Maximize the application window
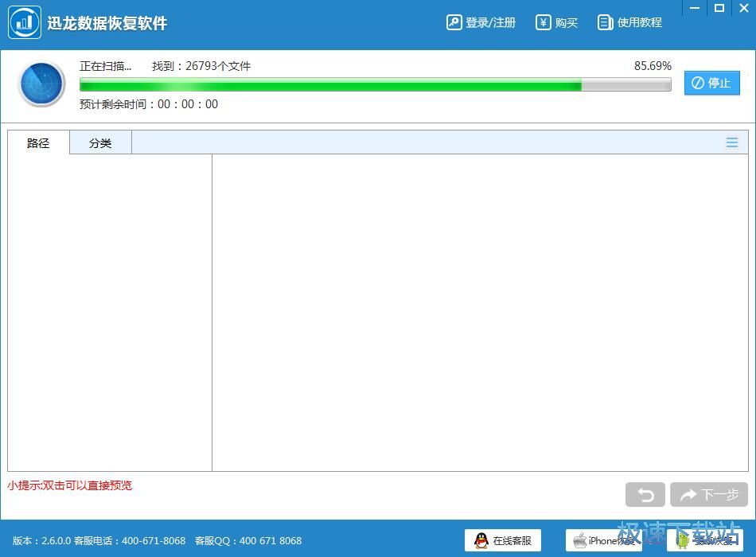Viewport: 756px width, 557px height. pos(719,8)
